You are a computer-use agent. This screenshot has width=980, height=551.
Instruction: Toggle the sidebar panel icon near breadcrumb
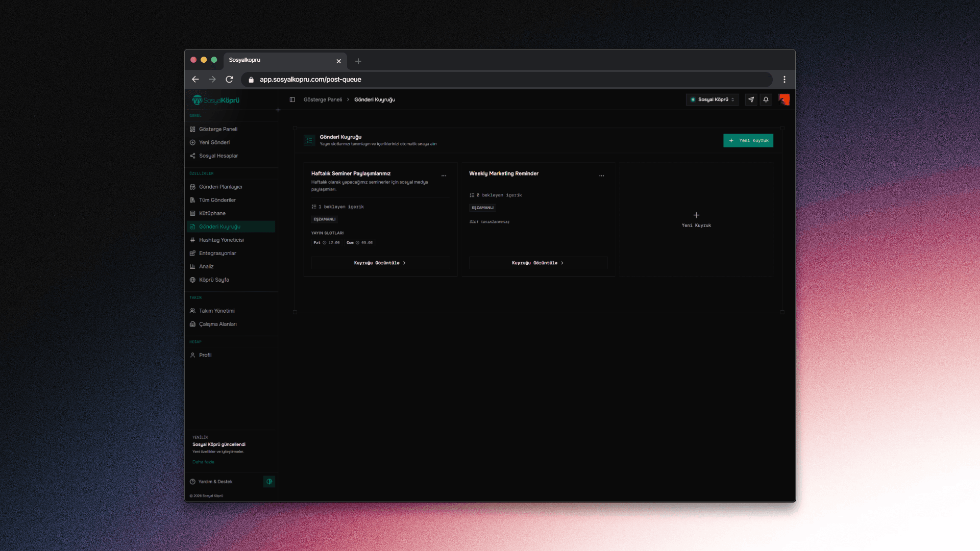pos(292,99)
